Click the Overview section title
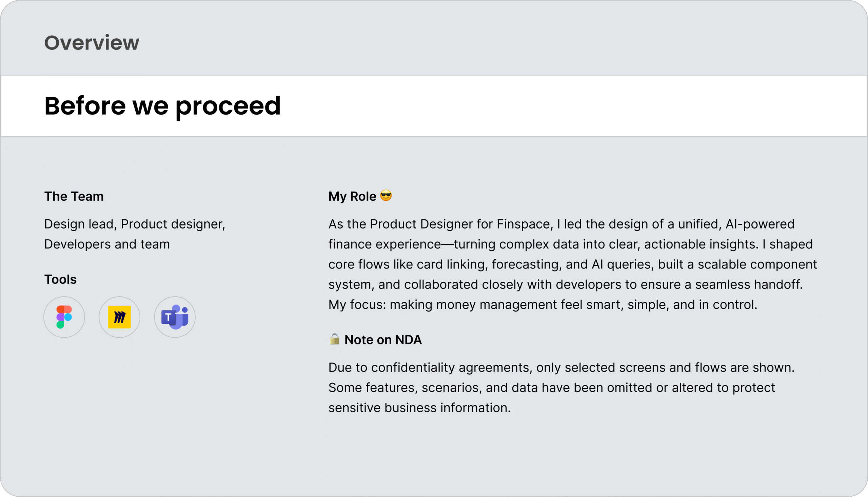This screenshot has height=497, width=868. tap(92, 43)
